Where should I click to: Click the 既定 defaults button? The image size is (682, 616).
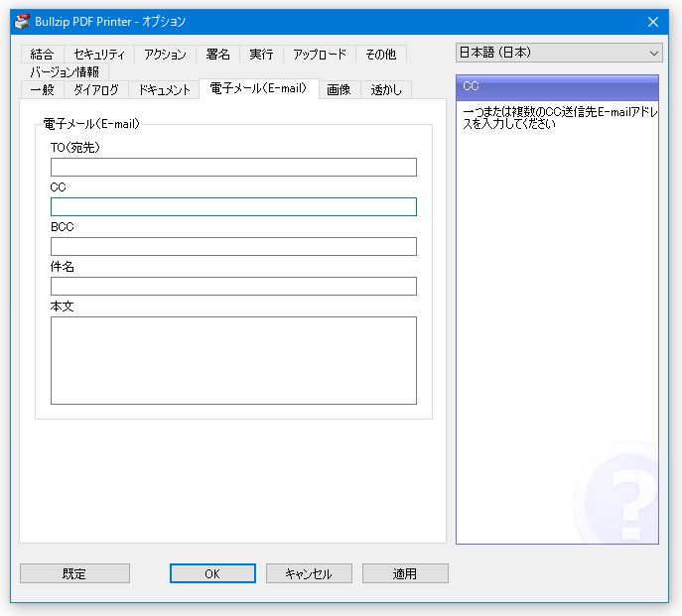click(74, 573)
